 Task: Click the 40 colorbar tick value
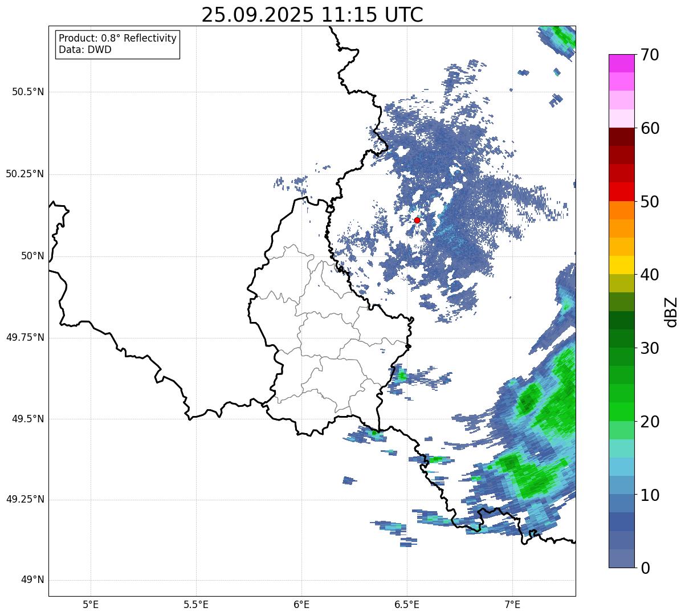pyautogui.click(x=649, y=275)
